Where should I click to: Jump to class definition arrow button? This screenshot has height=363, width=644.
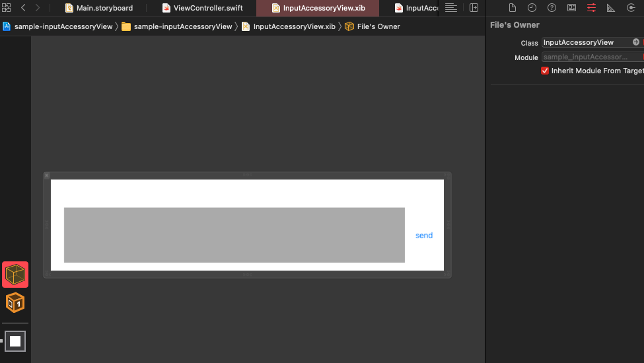(x=636, y=42)
